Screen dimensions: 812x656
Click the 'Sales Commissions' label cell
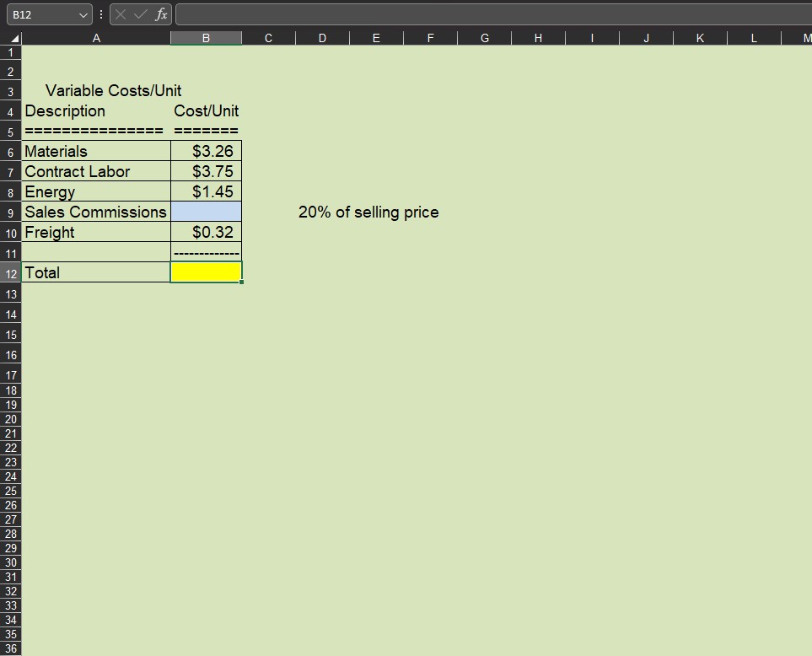coord(96,212)
